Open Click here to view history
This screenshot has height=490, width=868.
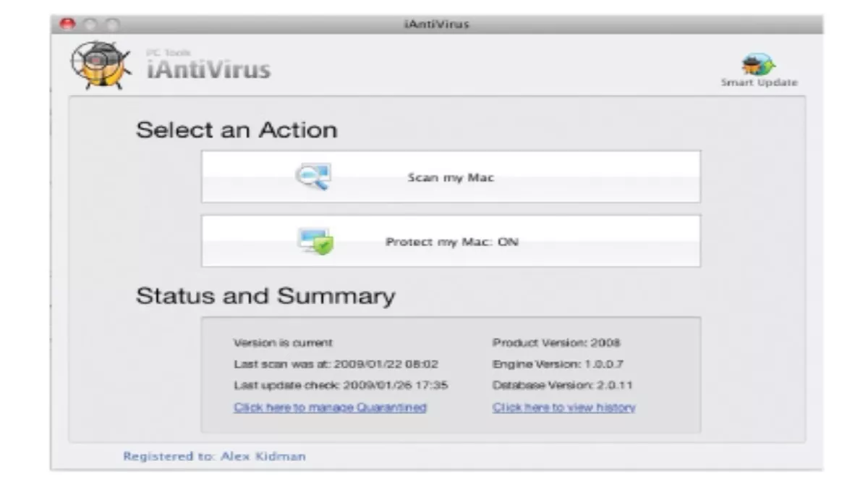point(564,407)
